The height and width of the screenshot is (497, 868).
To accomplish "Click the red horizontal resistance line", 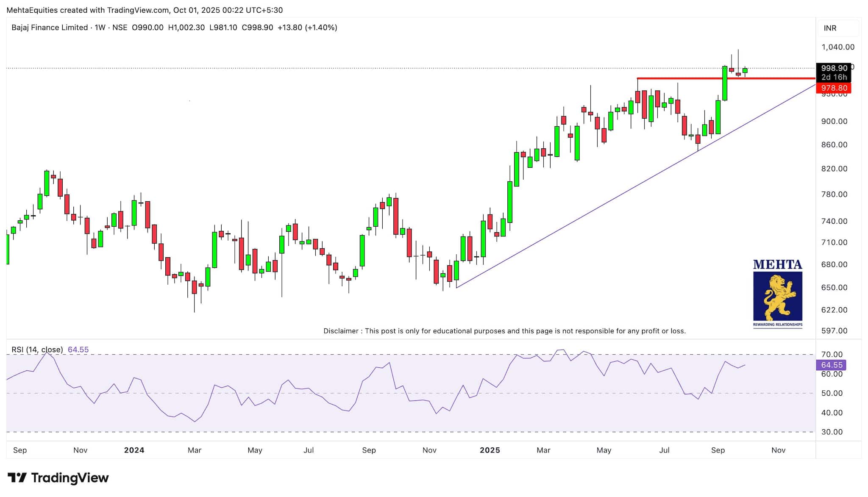I will click(x=687, y=78).
